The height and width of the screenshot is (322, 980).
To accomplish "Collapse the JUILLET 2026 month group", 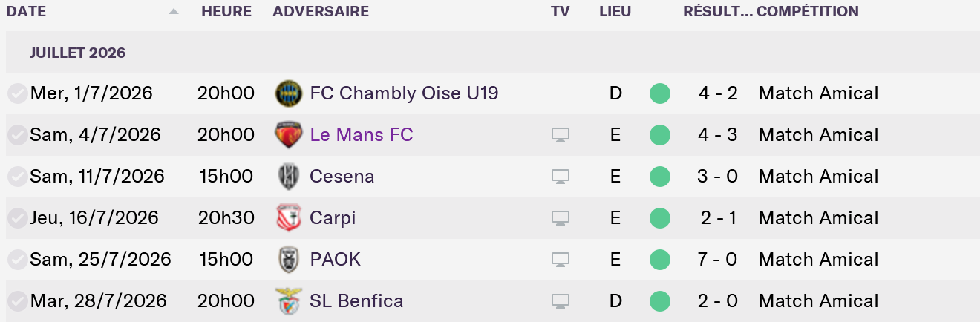I will tap(77, 53).
